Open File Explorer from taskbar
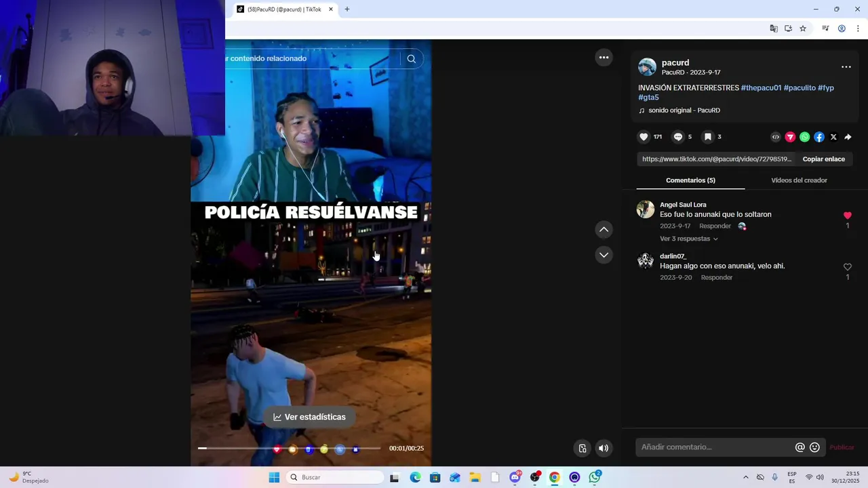 pyautogui.click(x=475, y=478)
